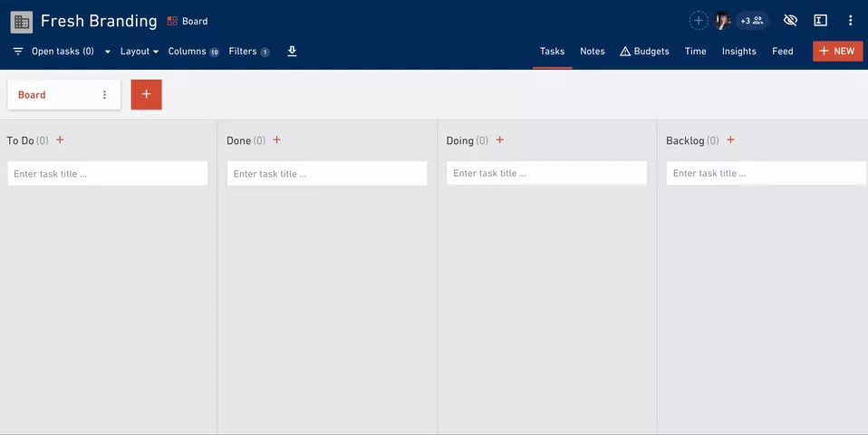
Task: Open the header three-dot more menu
Action: [850, 21]
